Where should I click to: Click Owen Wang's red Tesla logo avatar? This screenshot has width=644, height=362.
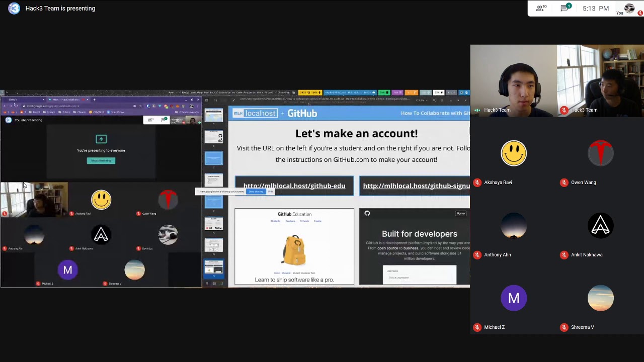(x=601, y=153)
